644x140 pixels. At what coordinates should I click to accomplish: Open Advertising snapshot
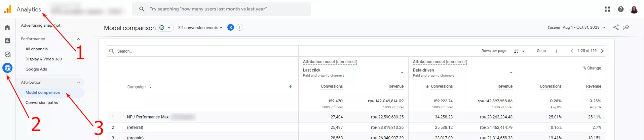[x=41, y=25]
